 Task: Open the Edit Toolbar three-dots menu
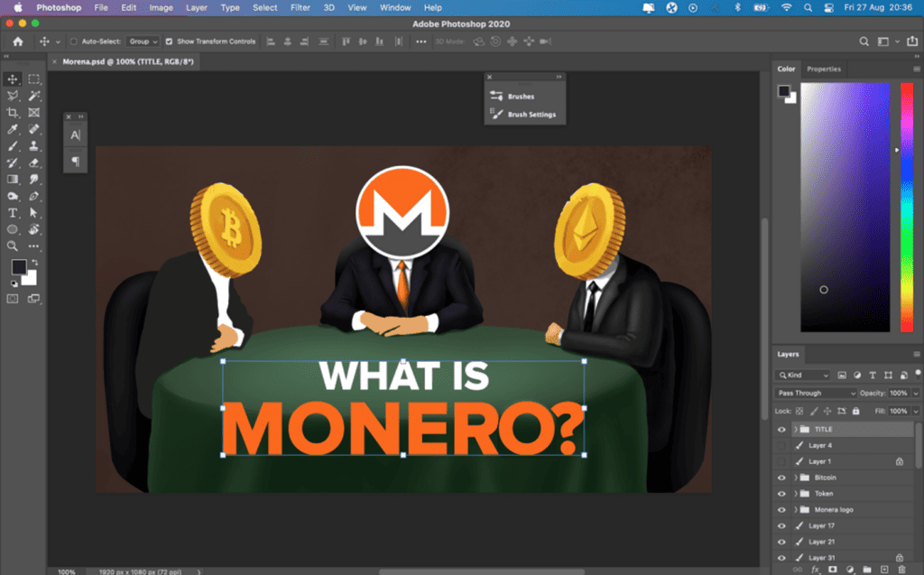pyautogui.click(x=34, y=246)
